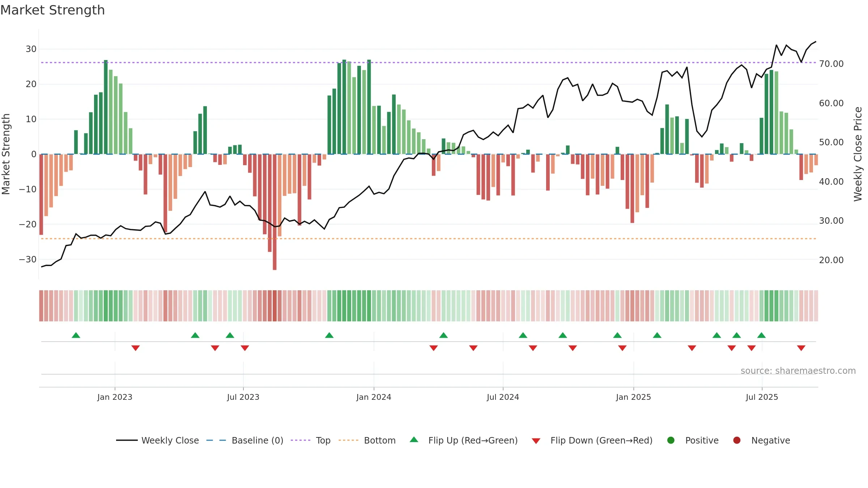The image size is (868, 488).
Task: Click the 'Weekly Close Price' right axis title
Action: pos(858,154)
